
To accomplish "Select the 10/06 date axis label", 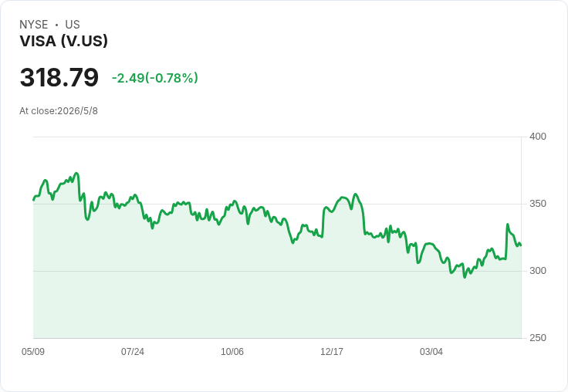I will [x=232, y=351].
